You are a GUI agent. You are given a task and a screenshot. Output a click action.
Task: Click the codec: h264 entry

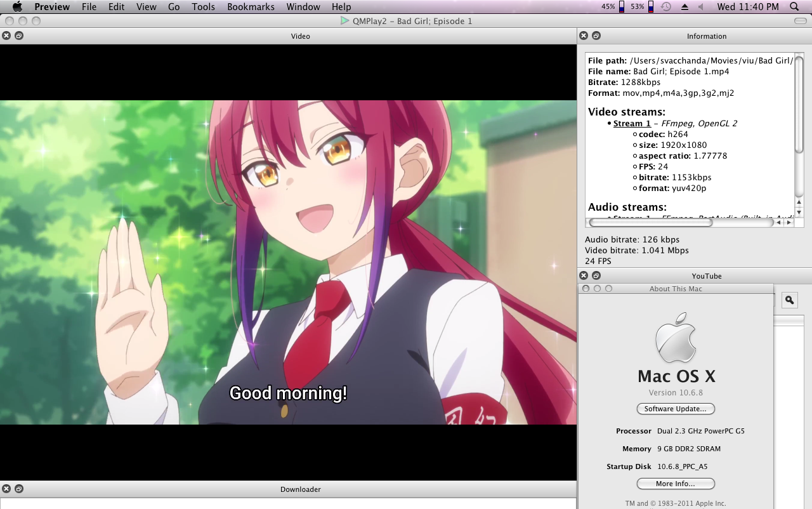point(664,135)
